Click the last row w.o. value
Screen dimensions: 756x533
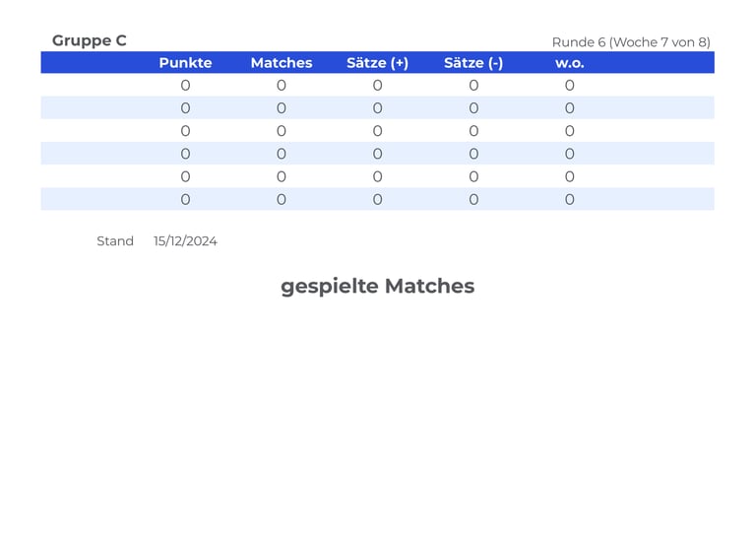click(x=569, y=199)
